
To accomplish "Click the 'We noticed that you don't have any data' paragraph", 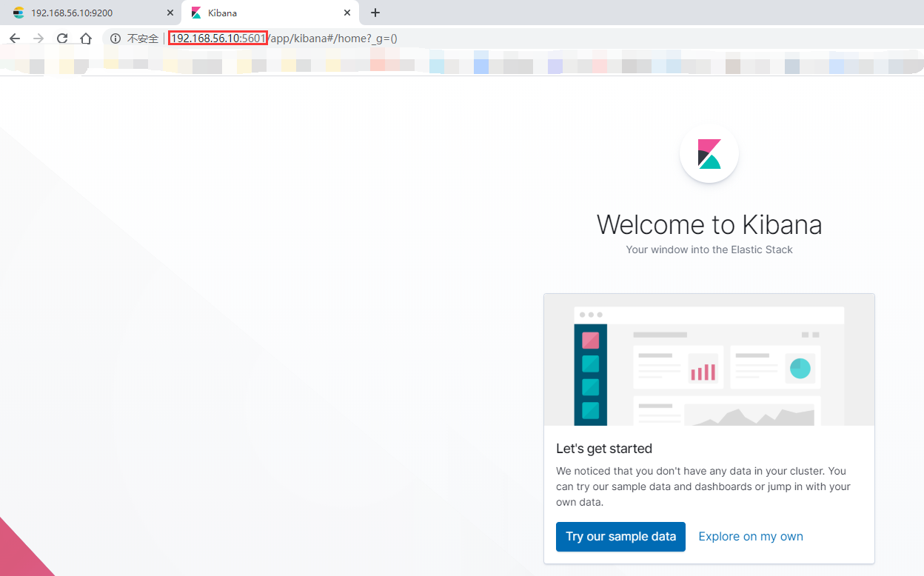I will pyautogui.click(x=703, y=486).
